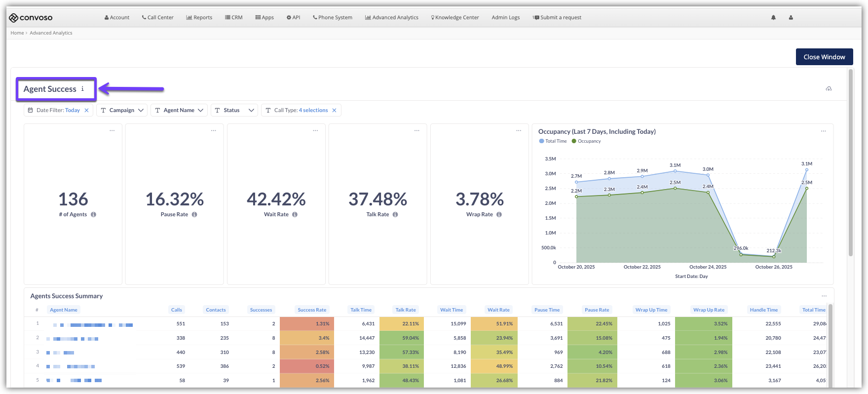Expand the Status filter dropdown
This screenshot has width=868, height=394.
(x=234, y=110)
